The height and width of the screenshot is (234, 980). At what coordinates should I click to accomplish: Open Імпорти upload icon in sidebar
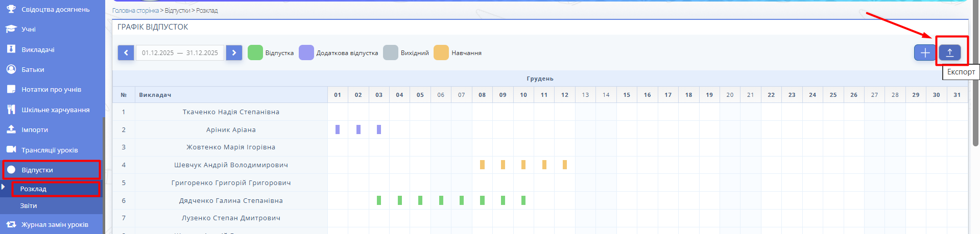click(11, 129)
